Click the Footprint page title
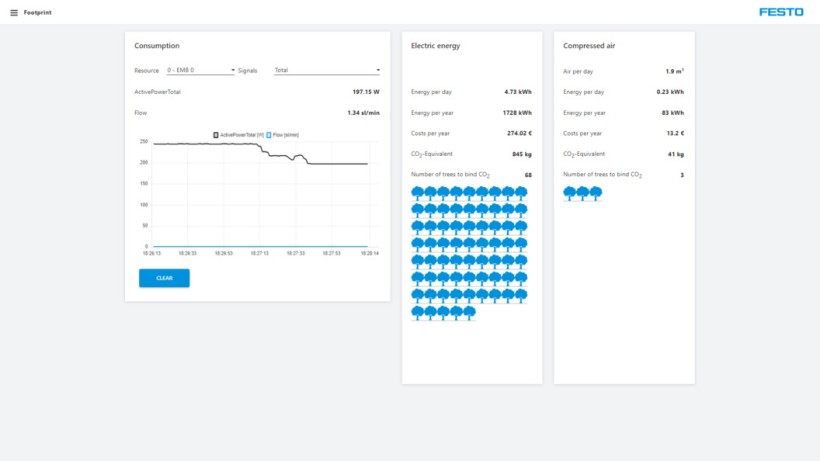The image size is (820, 461). (38, 12)
